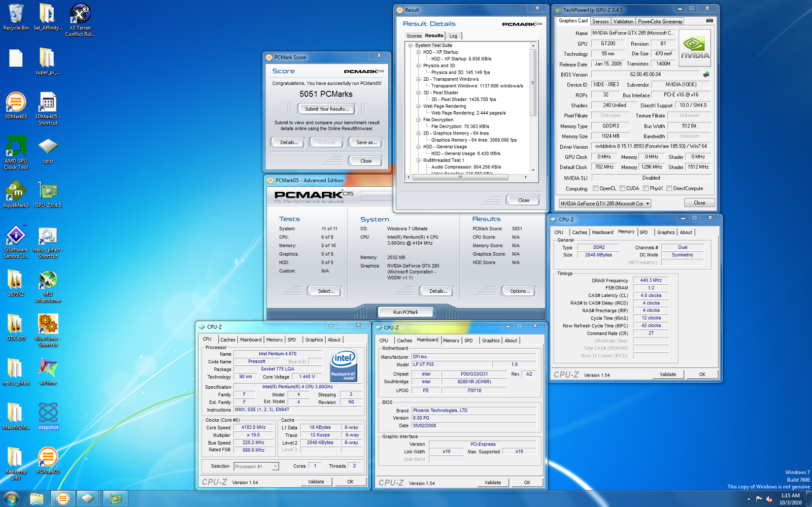This screenshot has width=812, height=507.
Task: Click Details in PCMark Score window
Action: tap(289, 143)
